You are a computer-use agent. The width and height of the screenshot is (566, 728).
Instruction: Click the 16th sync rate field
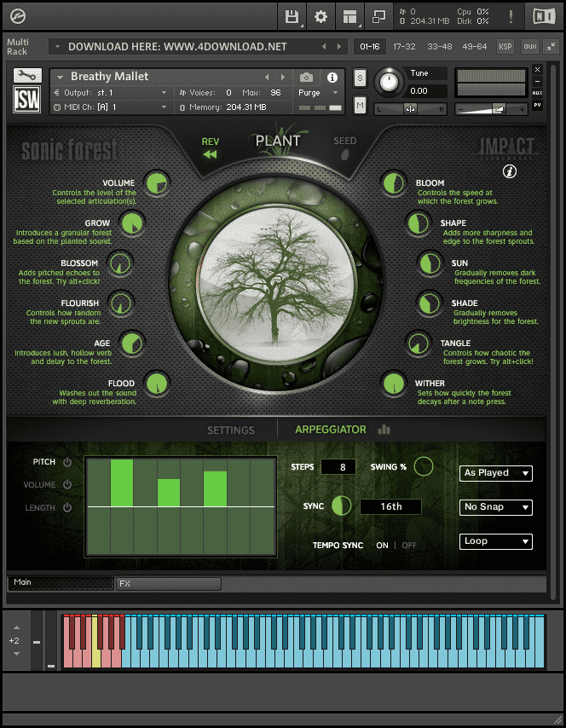pyautogui.click(x=391, y=506)
